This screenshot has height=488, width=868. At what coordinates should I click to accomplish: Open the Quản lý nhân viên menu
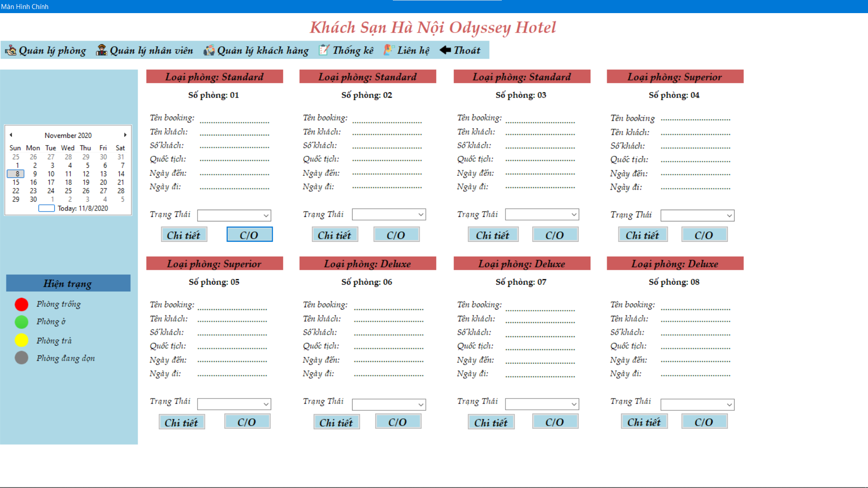145,50
